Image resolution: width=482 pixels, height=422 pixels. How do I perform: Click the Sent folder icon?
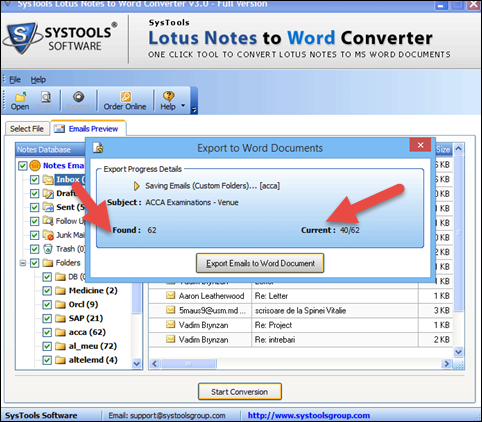[x=48, y=207]
